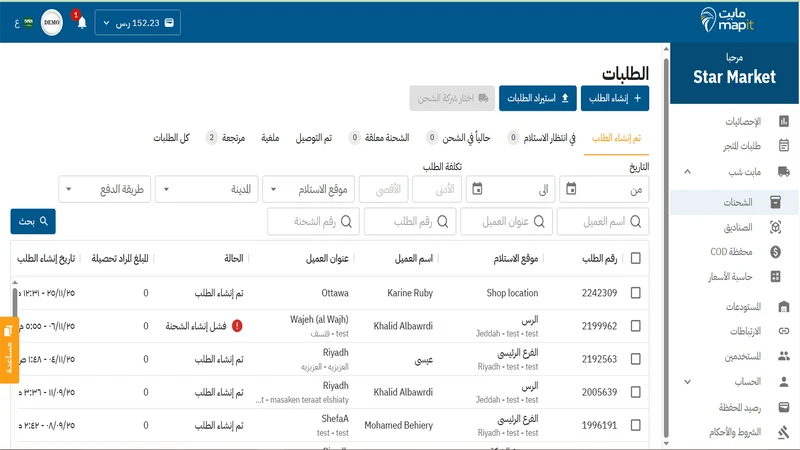The image size is (800, 450).
Task: Switch to كل الطلبات all orders tab
Action: (x=171, y=138)
